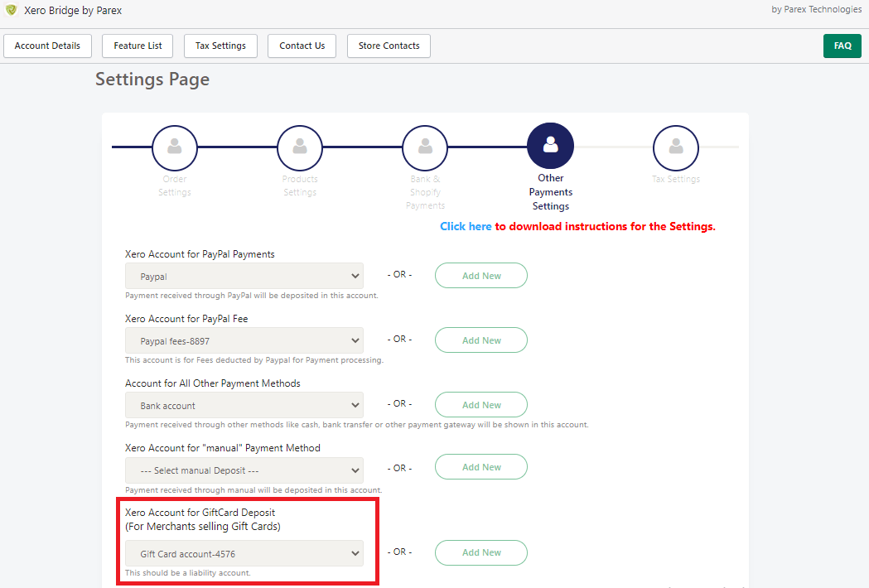Select the active Other Payments Settings icon
Viewport: 869px width, 588px height.
point(550,145)
